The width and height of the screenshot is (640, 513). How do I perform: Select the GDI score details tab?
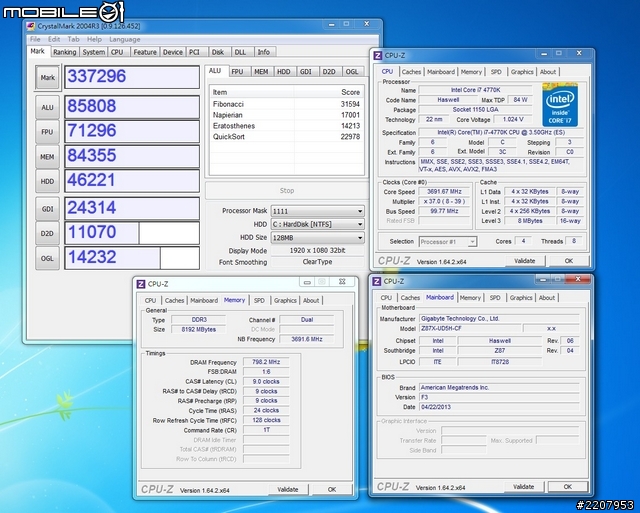pos(306,71)
